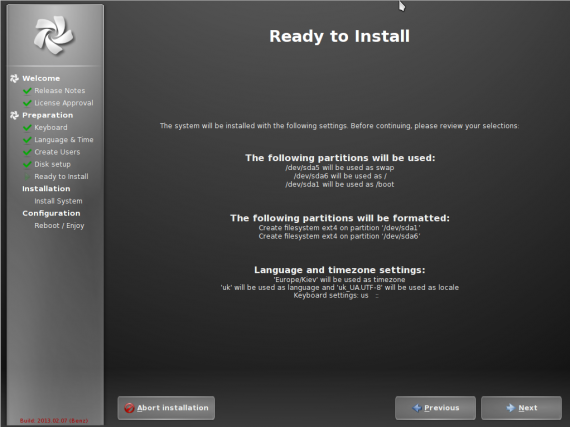Click the green checkmark next to License Approval
The image size is (570, 427).
27,103
